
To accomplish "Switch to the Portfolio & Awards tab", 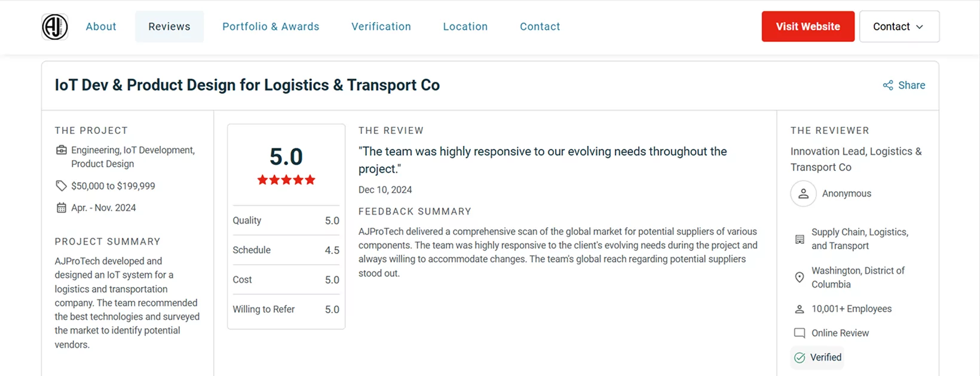I will tap(271, 26).
